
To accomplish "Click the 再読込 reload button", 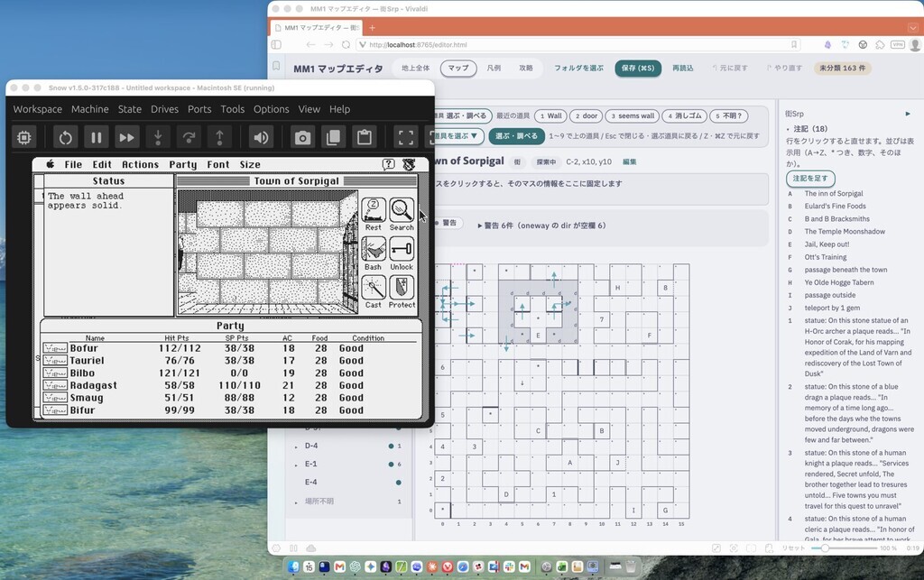I will (x=683, y=69).
